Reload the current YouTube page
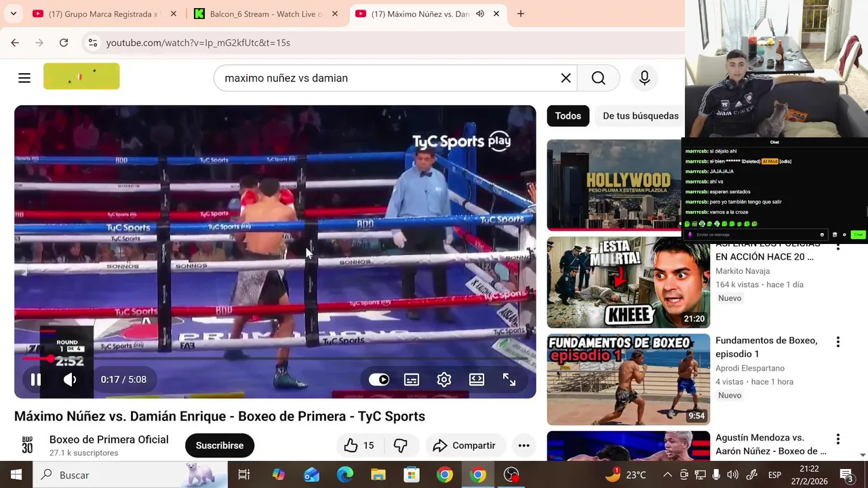This screenshot has width=868, height=488. point(64,43)
